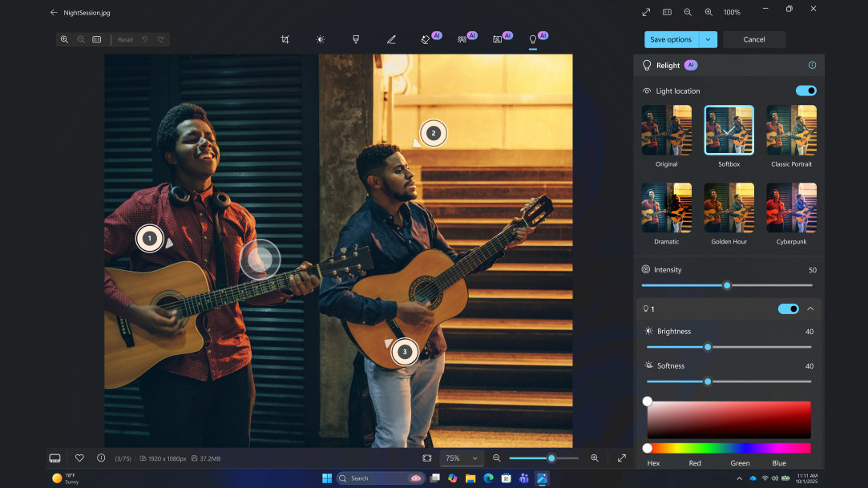
Task: Select the Filter tool
Action: tap(355, 38)
